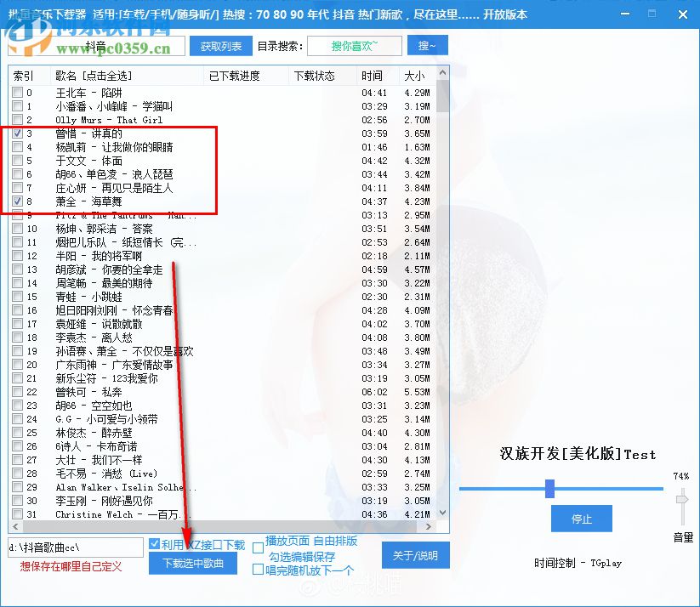The width and height of the screenshot is (700, 607).
Task: Click inside the 搜你喜欢 search box
Action: click(354, 45)
